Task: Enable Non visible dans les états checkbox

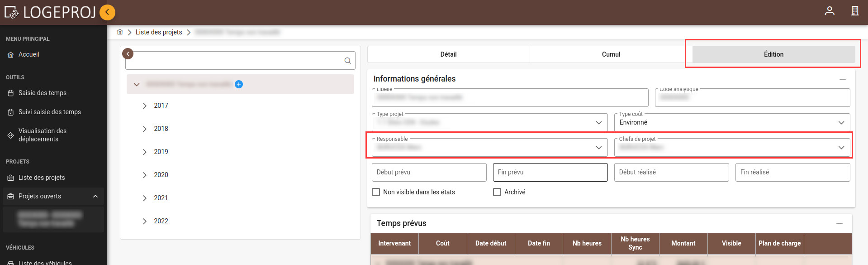Action: tap(376, 192)
